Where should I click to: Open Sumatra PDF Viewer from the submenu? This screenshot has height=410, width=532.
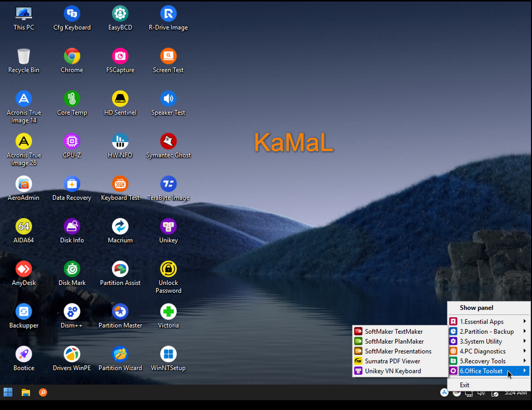tap(400, 361)
